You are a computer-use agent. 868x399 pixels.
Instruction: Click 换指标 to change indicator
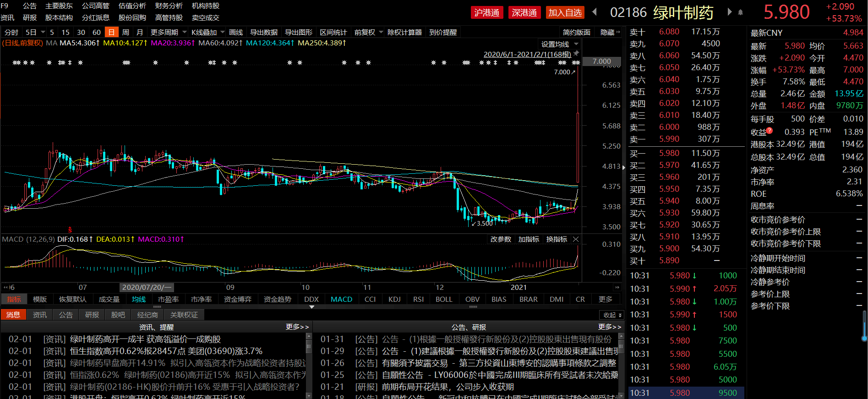pos(557,239)
